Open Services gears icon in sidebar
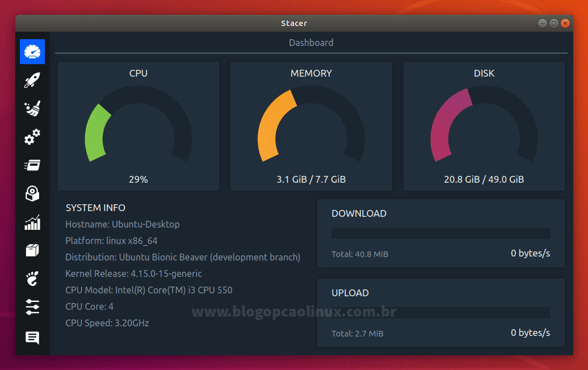The width and height of the screenshot is (588, 370). pos(32,137)
